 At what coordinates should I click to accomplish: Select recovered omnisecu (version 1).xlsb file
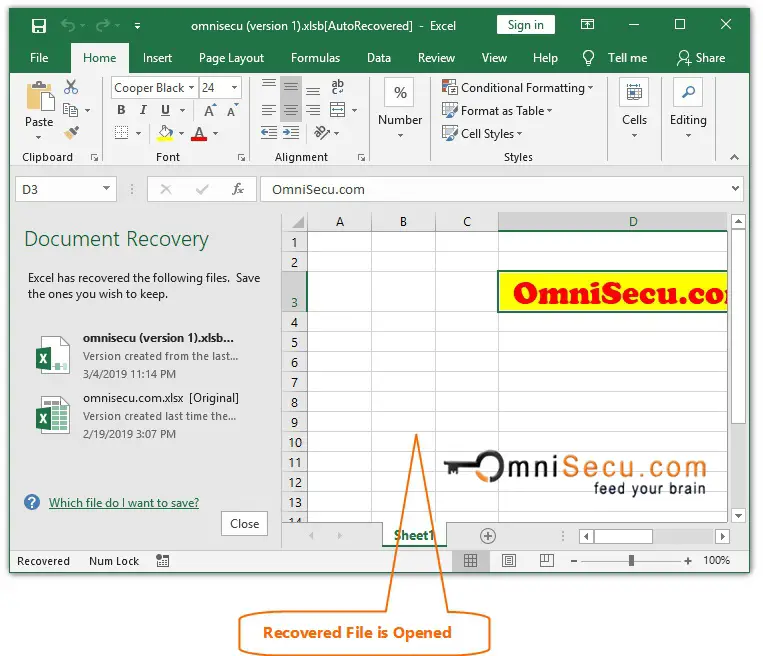tap(139, 355)
